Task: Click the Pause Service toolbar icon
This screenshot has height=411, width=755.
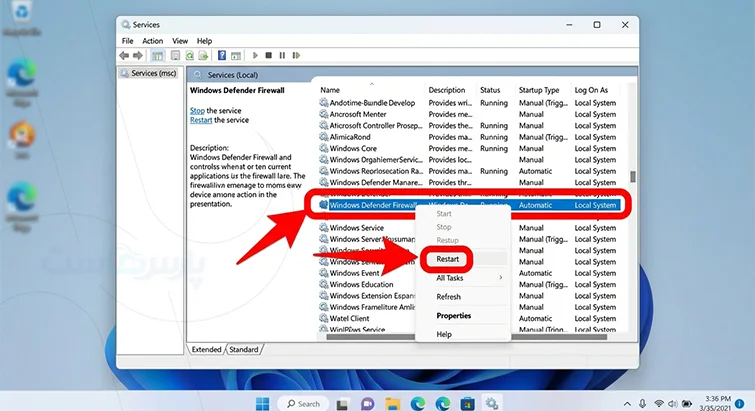Action: click(282, 56)
